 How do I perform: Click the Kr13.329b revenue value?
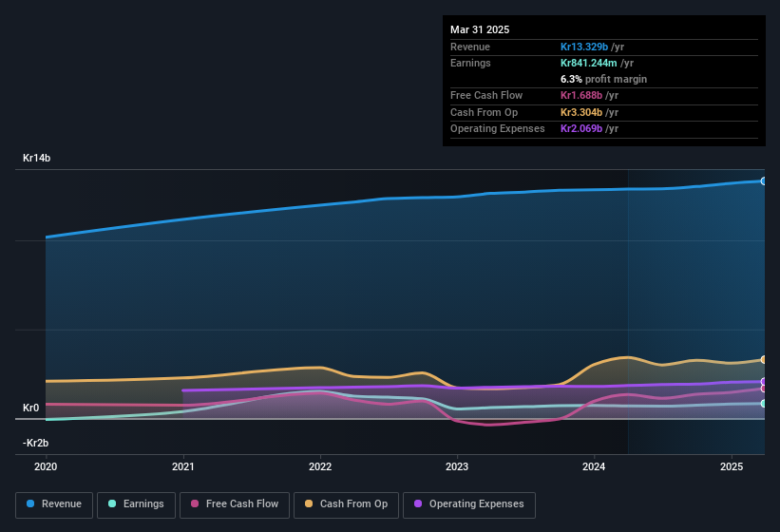pyautogui.click(x=584, y=47)
